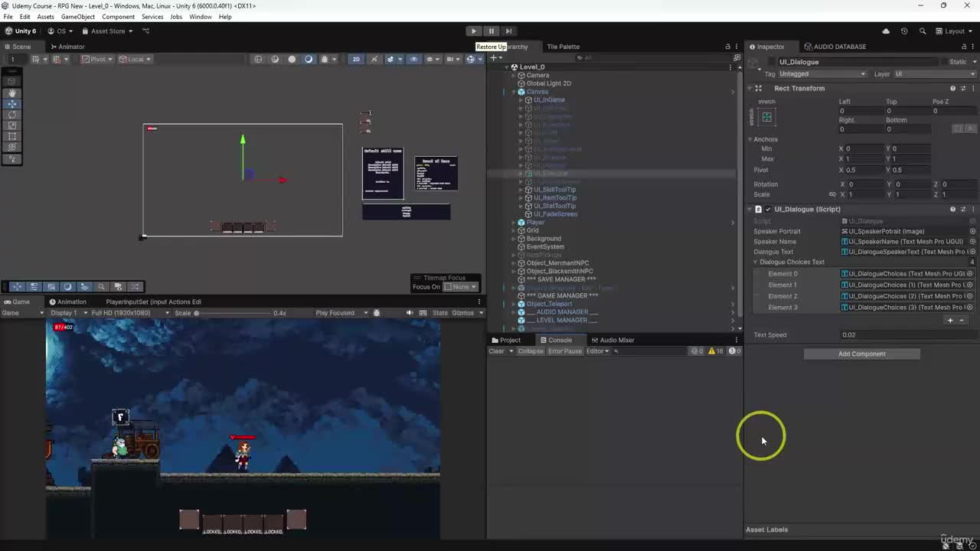This screenshot has height=551, width=980.
Task: Open the GameObject menu
Action: (x=77, y=17)
